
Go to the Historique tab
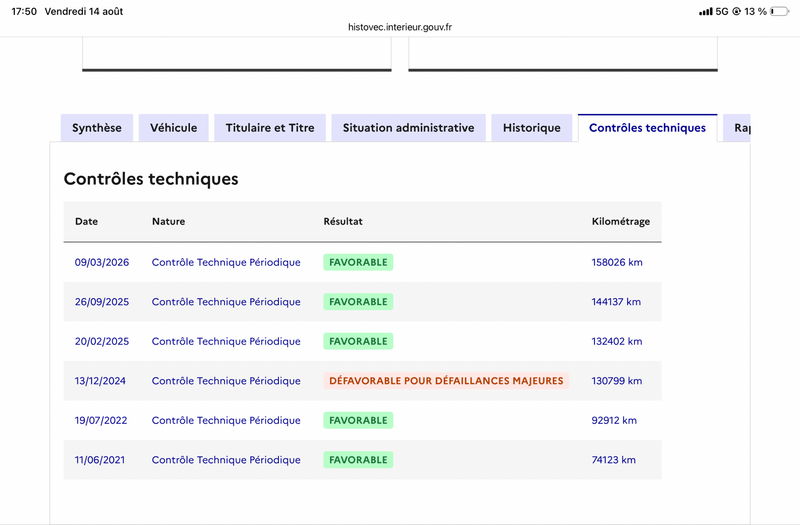pyautogui.click(x=532, y=128)
